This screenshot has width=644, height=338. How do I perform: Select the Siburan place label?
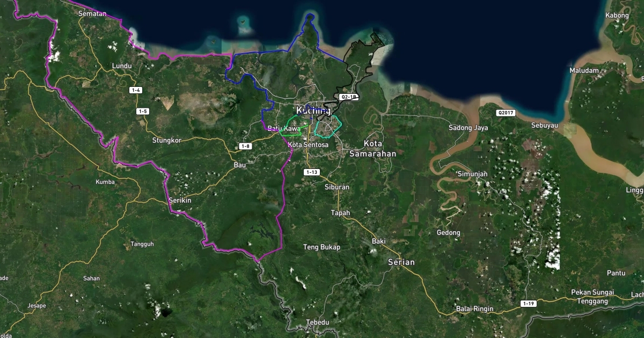coord(337,187)
